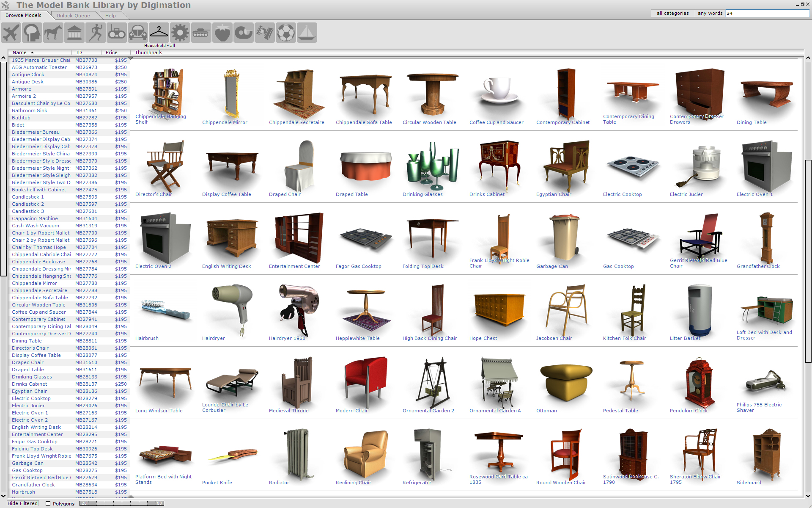Viewport: 812px width, 508px height.
Task: Select the gear industrial category icon
Action: [180, 33]
